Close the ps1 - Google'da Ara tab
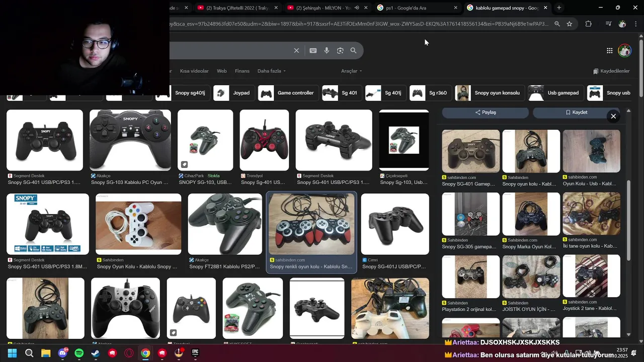 point(456,8)
